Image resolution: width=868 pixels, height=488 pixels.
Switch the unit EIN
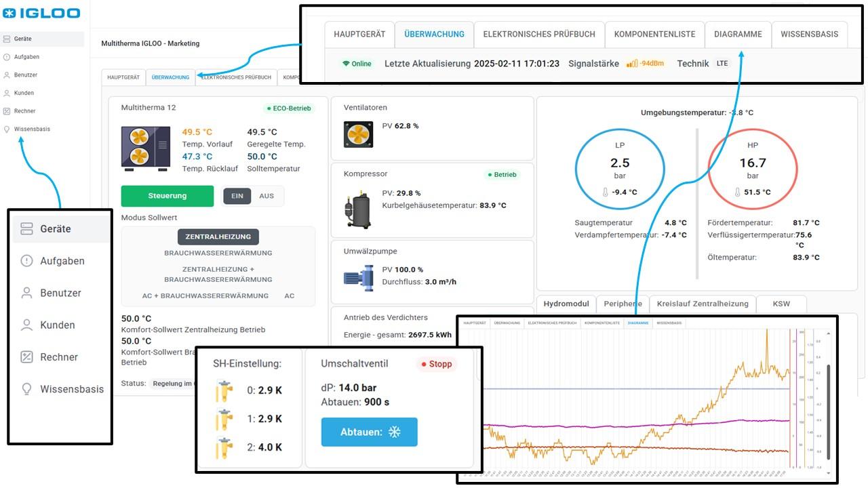[237, 196]
